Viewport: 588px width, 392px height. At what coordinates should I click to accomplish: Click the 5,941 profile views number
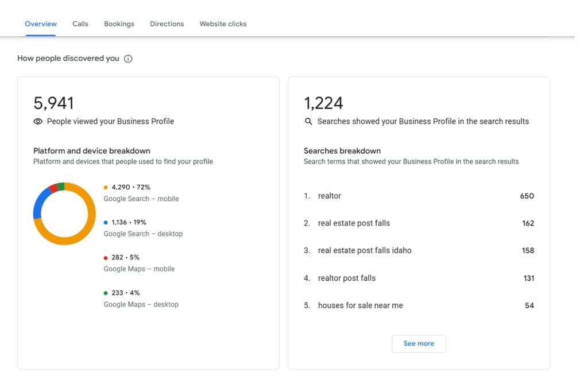(x=53, y=103)
